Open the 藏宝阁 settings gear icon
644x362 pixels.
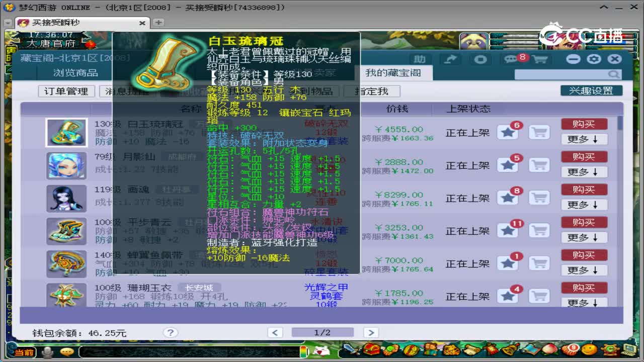coord(594,59)
